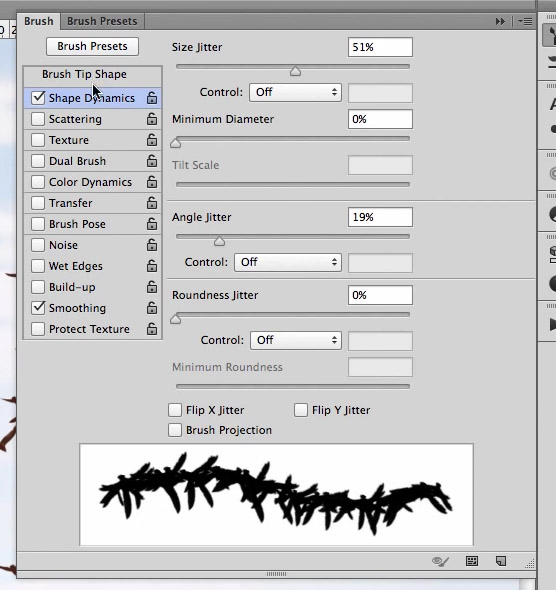The width and height of the screenshot is (556, 590).
Task: Open Preset Manager icon at panel bottom
Action: [x=472, y=561]
